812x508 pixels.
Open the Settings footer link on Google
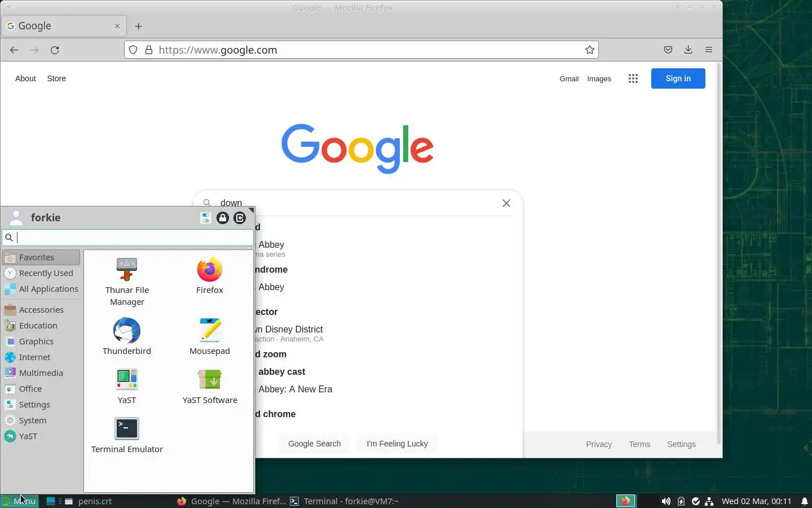coord(681,444)
